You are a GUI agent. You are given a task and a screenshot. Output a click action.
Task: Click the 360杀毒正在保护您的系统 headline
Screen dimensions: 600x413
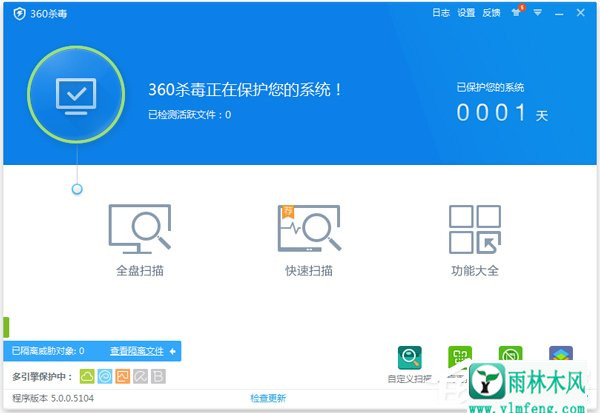point(245,90)
